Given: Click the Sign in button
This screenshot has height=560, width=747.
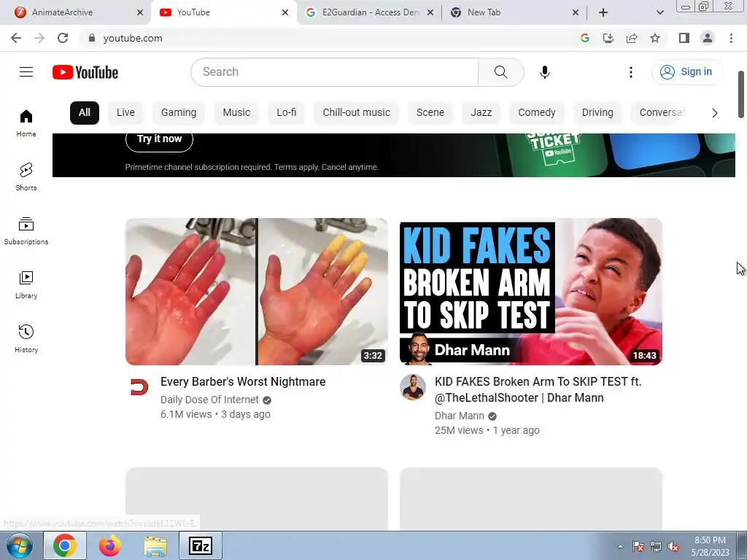Looking at the screenshot, I should [x=687, y=72].
